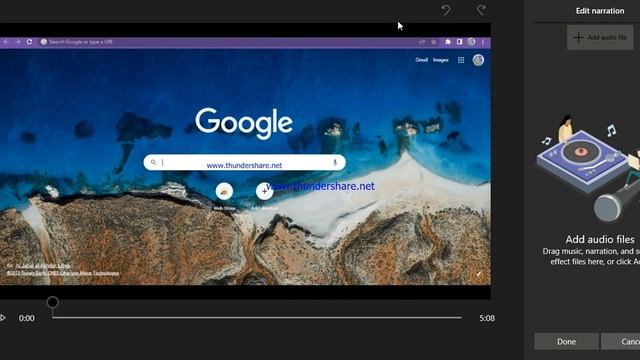Open the Google apps grid icon
The image size is (640, 360).
point(461,60)
